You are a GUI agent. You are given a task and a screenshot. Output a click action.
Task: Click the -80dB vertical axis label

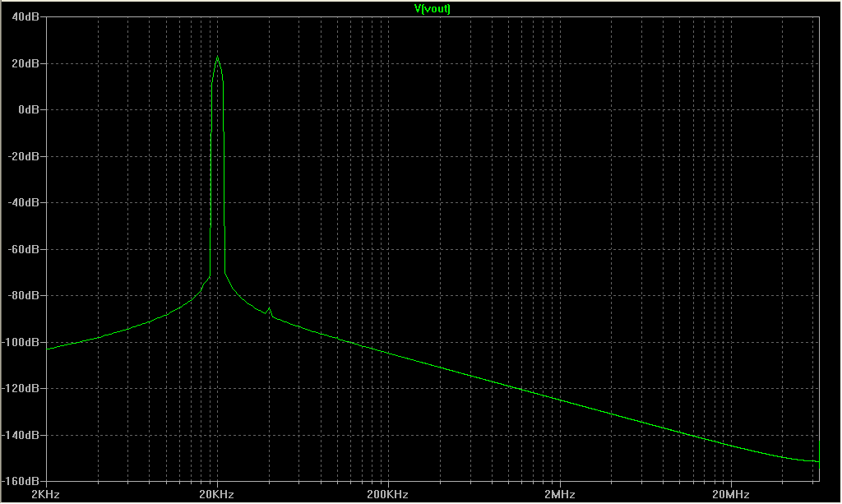pyautogui.click(x=24, y=295)
